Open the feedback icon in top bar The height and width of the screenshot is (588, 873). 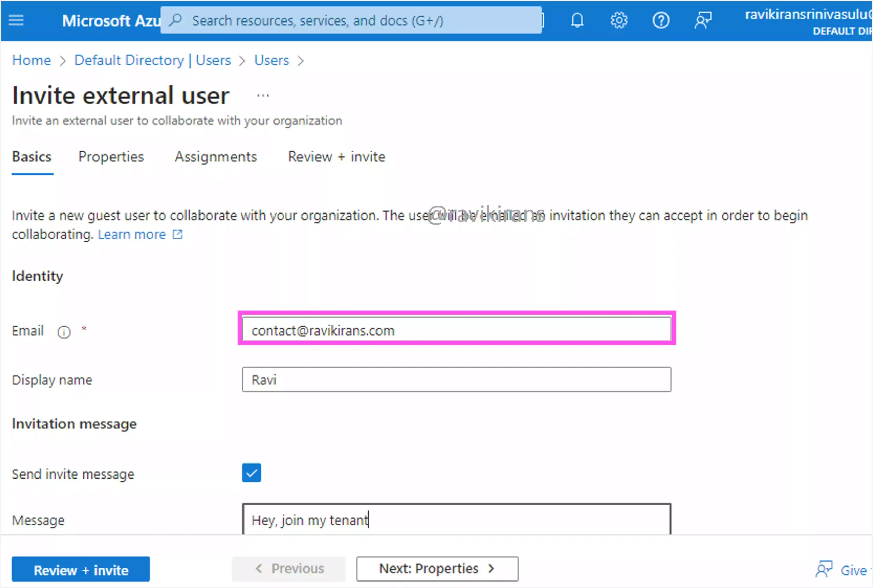[703, 20]
